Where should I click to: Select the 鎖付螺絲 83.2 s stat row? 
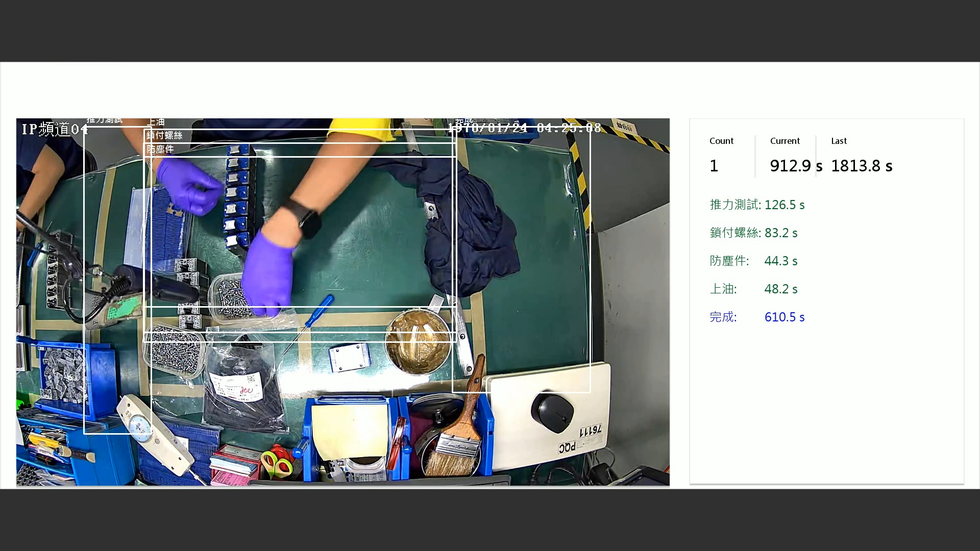(753, 233)
